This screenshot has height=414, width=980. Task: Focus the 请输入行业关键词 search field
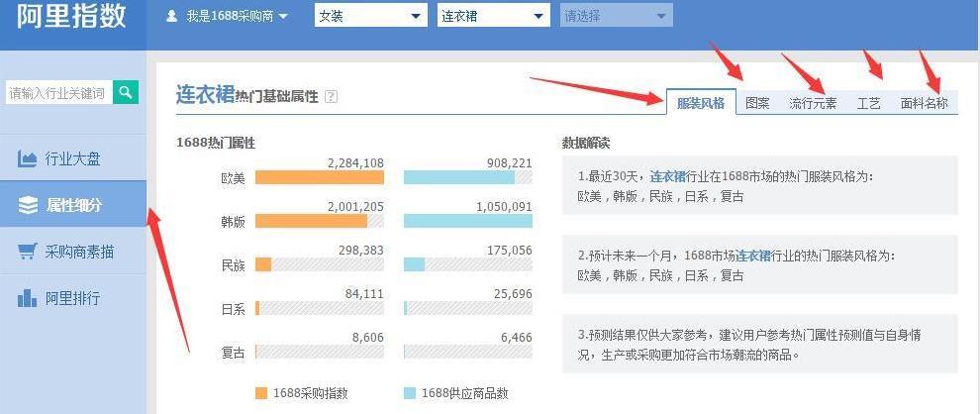[59, 93]
